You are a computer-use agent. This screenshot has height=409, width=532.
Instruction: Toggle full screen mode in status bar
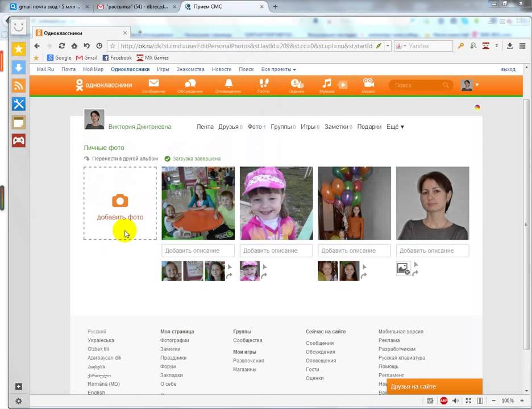(468, 401)
